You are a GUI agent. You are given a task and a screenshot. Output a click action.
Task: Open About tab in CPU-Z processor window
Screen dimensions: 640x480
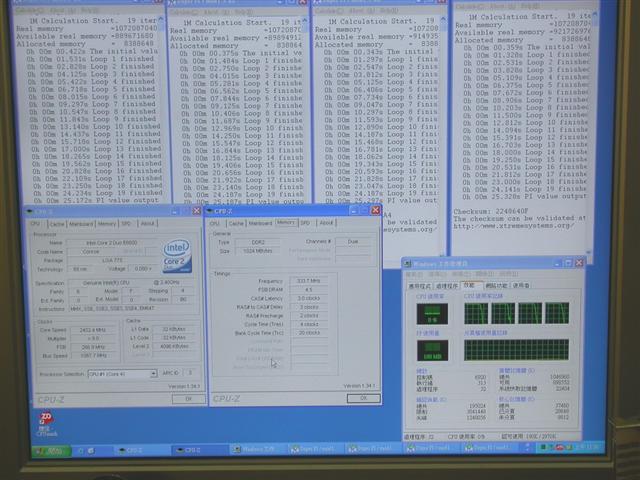pos(148,223)
